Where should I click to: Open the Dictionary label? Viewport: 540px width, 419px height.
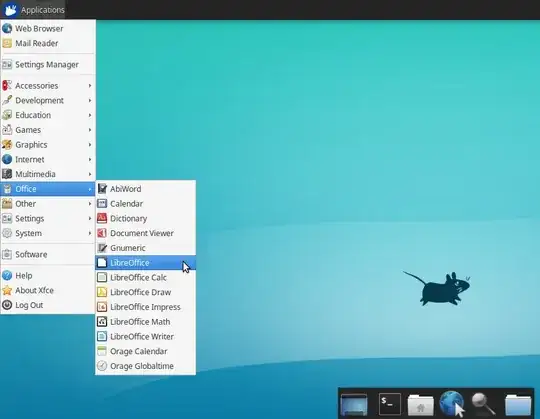click(x=128, y=219)
